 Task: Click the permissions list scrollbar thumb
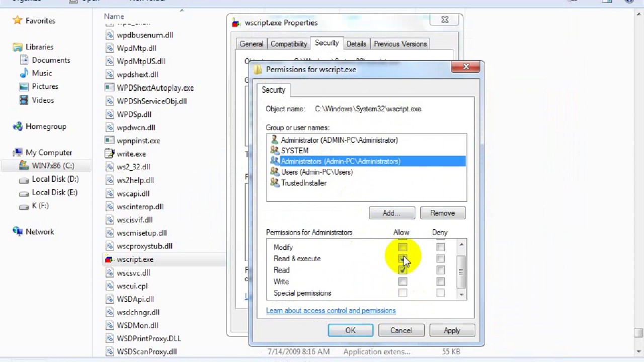461,272
